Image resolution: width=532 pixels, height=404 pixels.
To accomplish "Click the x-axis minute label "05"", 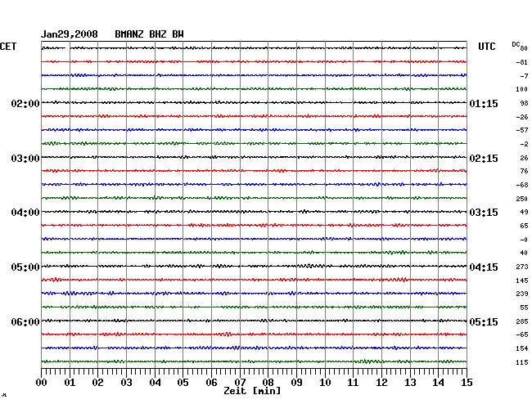I will point(183,383).
